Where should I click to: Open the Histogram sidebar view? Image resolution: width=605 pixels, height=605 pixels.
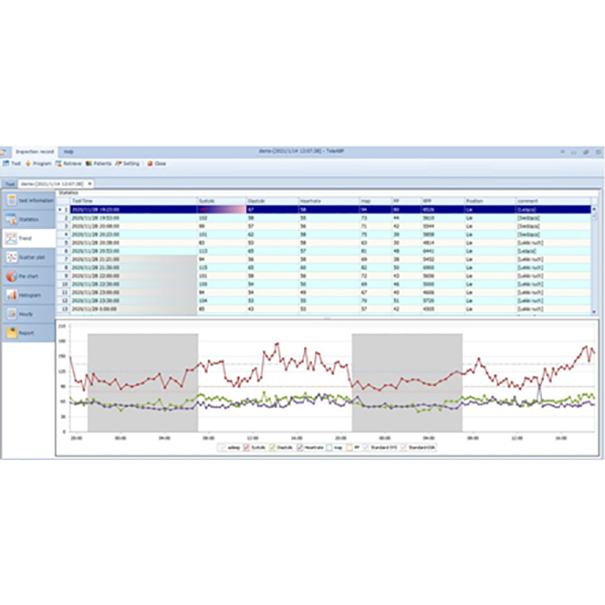pos(29,295)
